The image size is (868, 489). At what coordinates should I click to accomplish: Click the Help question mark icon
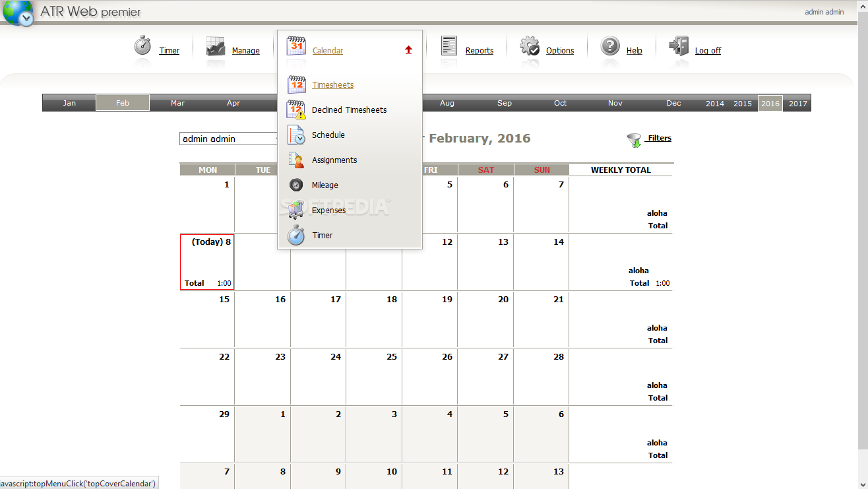pyautogui.click(x=610, y=46)
